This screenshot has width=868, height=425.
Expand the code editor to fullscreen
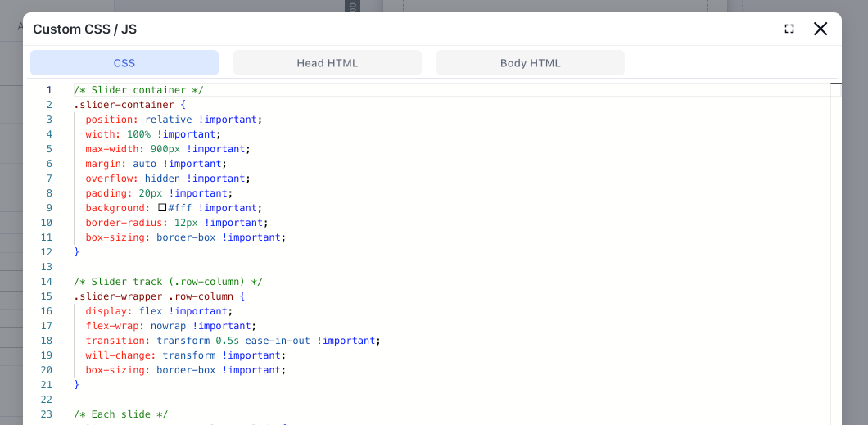(x=789, y=29)
